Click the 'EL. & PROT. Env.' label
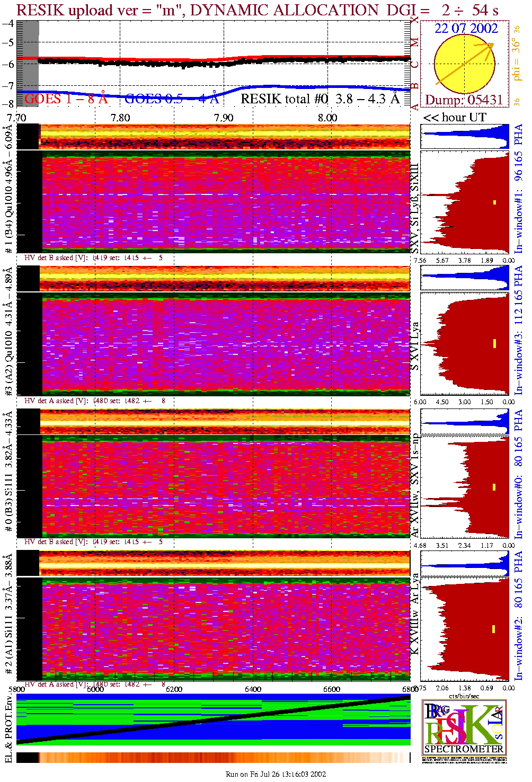Image resolution: width=532 pixels, height=782 pixels. pyautogui.click(x=8, y=728)
